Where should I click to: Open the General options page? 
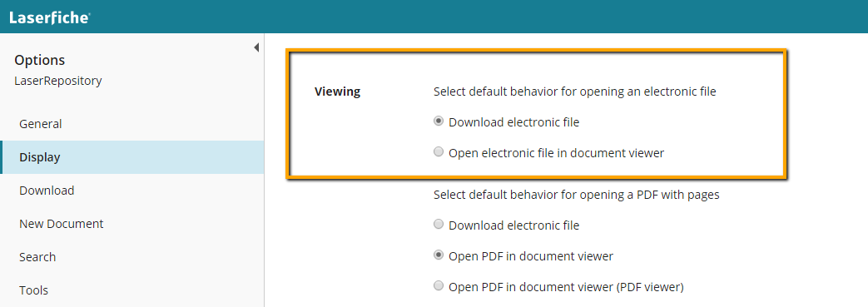point(41,124)
